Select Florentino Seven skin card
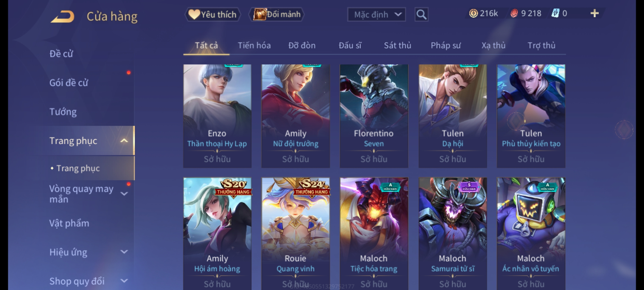This screenshot has height=290, width=644. [x=374, y=116]
